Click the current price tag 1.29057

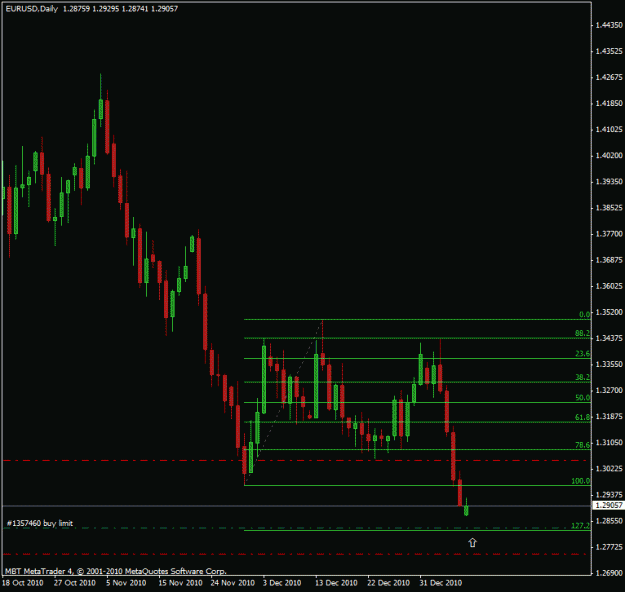click(x=608, y=505)
